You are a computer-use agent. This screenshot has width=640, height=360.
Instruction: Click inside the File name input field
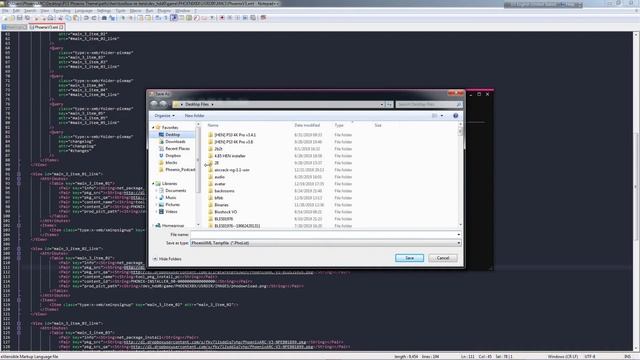[x=323, y=235]
